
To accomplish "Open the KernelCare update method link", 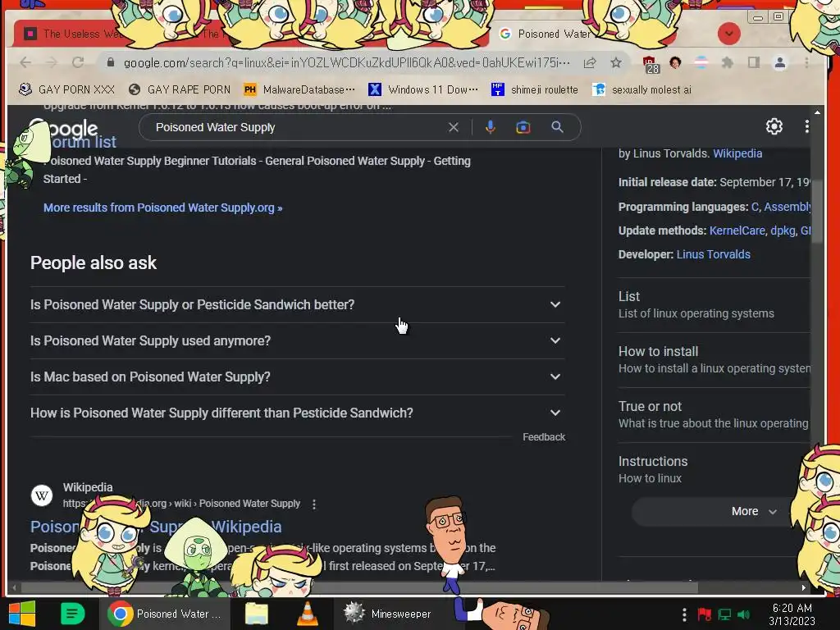I will pyautogui.click(x=737, y=231).
